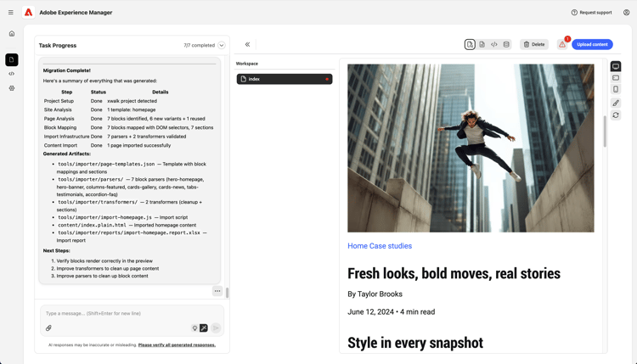Click the Migration Complete! heading

point(66,70)
